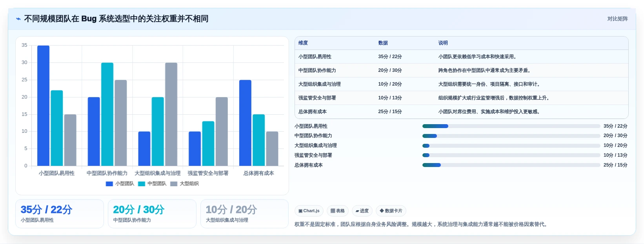This screenshot has width=644, height=244.
Task: Click table value 10分 / 13分
Action: pos(390,98)
